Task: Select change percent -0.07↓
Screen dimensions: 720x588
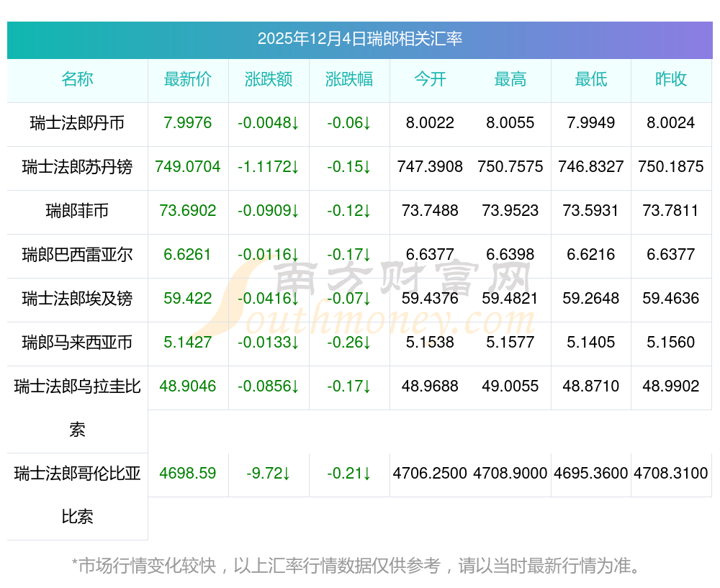Action: 349,299
